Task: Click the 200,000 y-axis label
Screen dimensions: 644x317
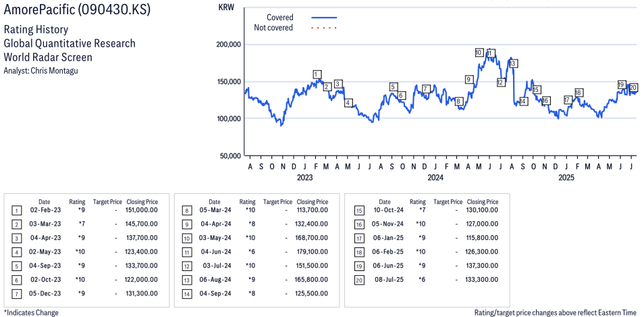Action: pos(229,45)
